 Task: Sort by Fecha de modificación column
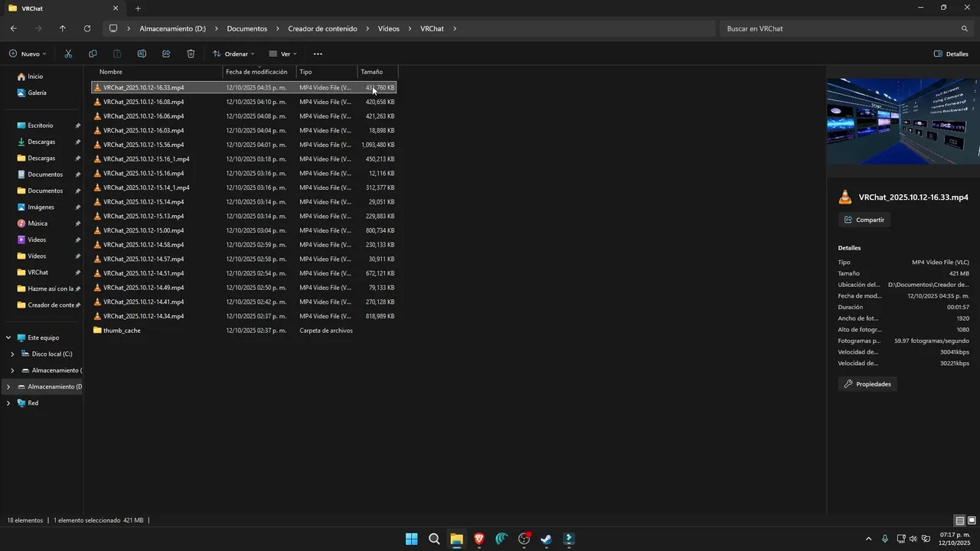point(260,72)
